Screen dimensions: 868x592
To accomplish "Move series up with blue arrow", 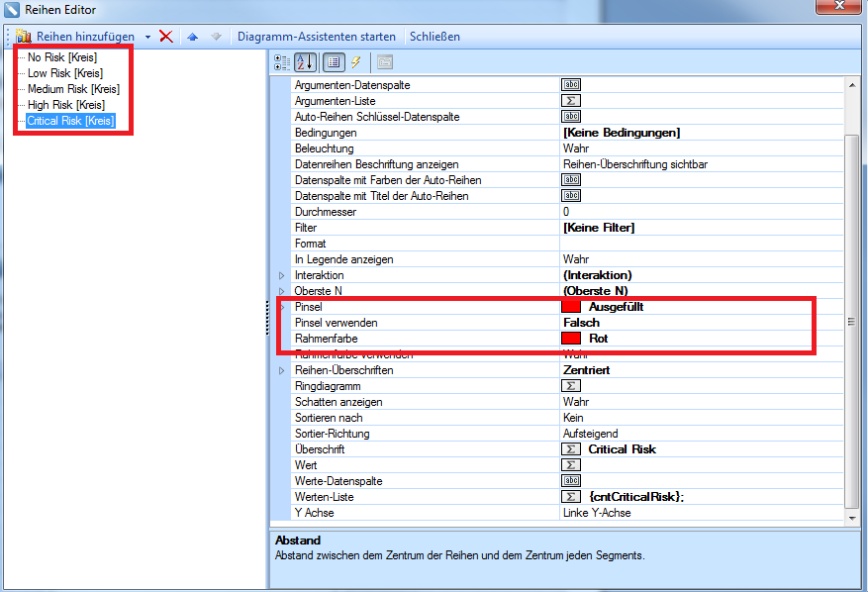I will pyautogui.click(x=193, y=37).
